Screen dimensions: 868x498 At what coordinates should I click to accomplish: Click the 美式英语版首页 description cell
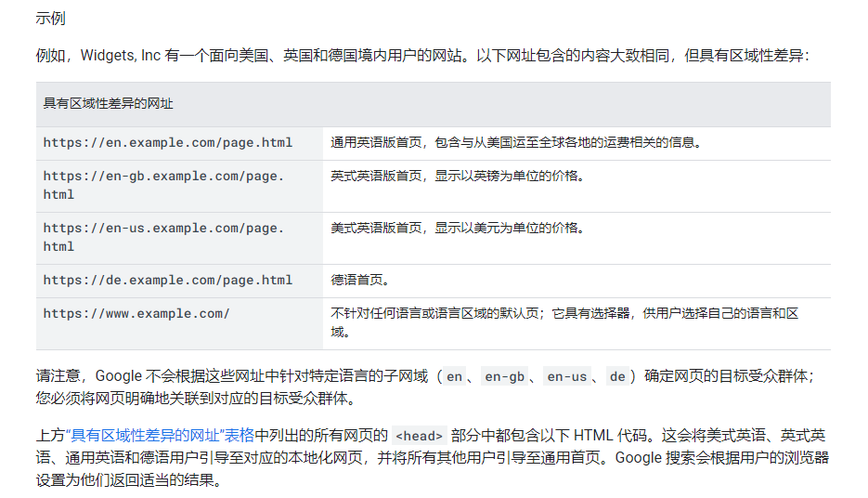tap(577, 238)
